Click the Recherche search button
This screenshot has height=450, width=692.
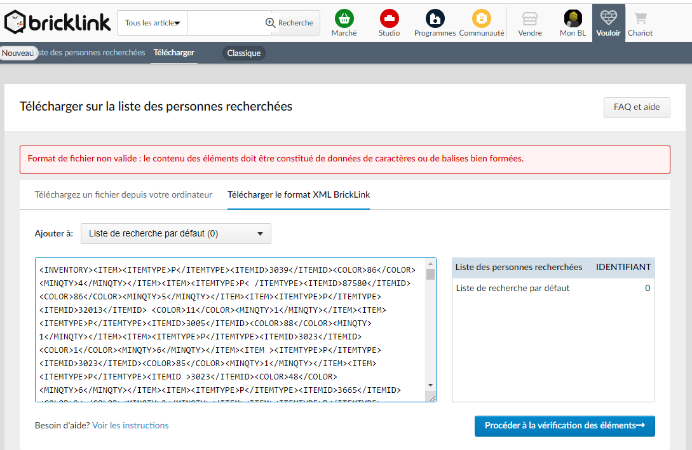click(289, 22)
